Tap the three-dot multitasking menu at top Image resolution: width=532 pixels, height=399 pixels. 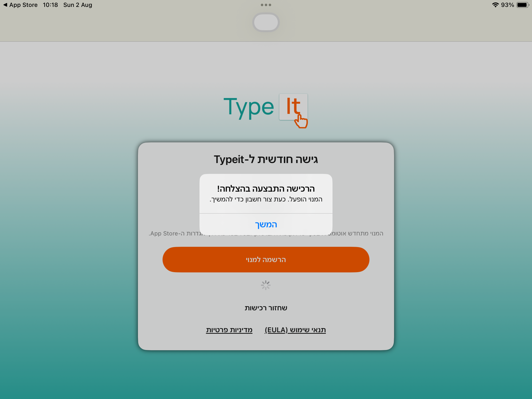(266, 5)
